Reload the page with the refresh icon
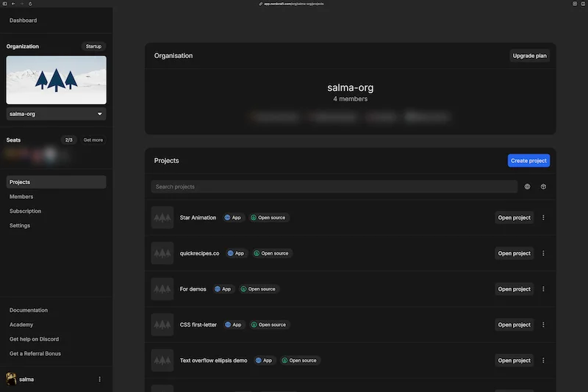This screenshot has width=588, height=392. pos(30,4)
